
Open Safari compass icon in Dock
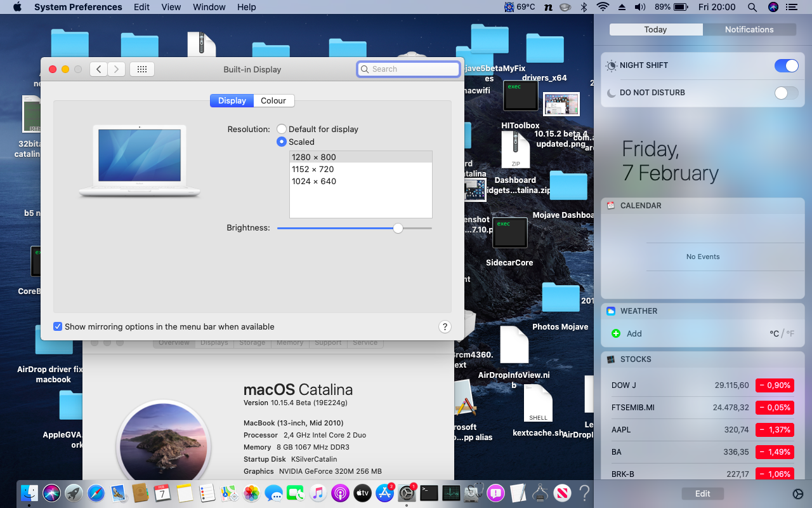(x=96, y=492)
